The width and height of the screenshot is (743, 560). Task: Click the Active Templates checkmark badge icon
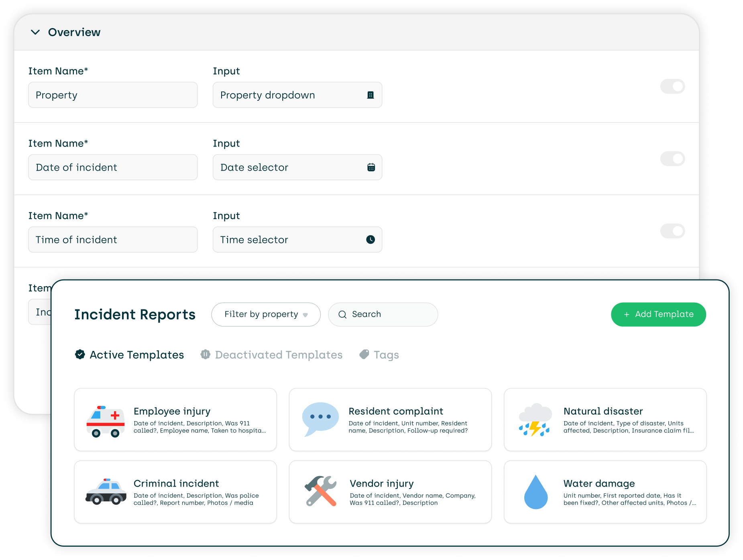80,354
